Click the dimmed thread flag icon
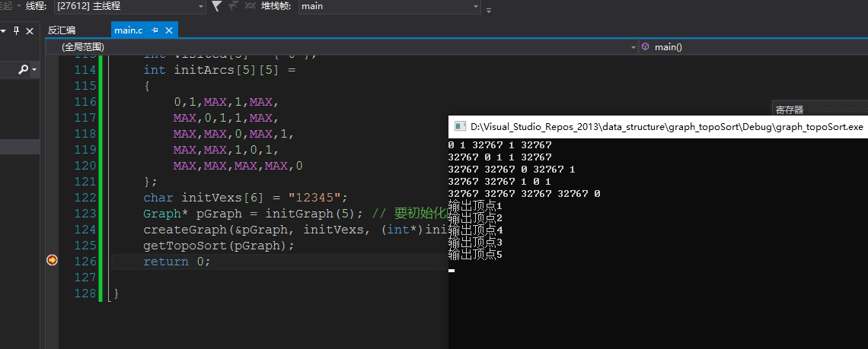This screenshot has height=349, width=868. [x=234, y=6]
